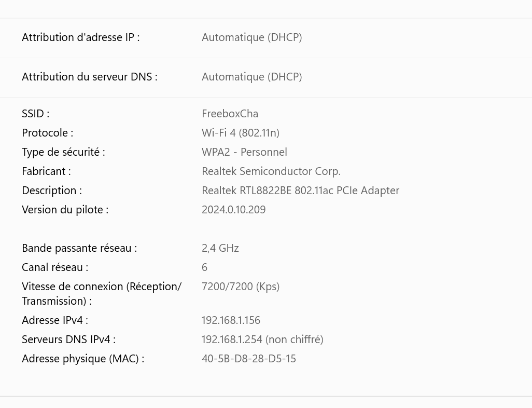Click the driver version 2024.0.10.209
Viewport: 532px width, 408px height.
pyautogui.click(x=233, y=210)
